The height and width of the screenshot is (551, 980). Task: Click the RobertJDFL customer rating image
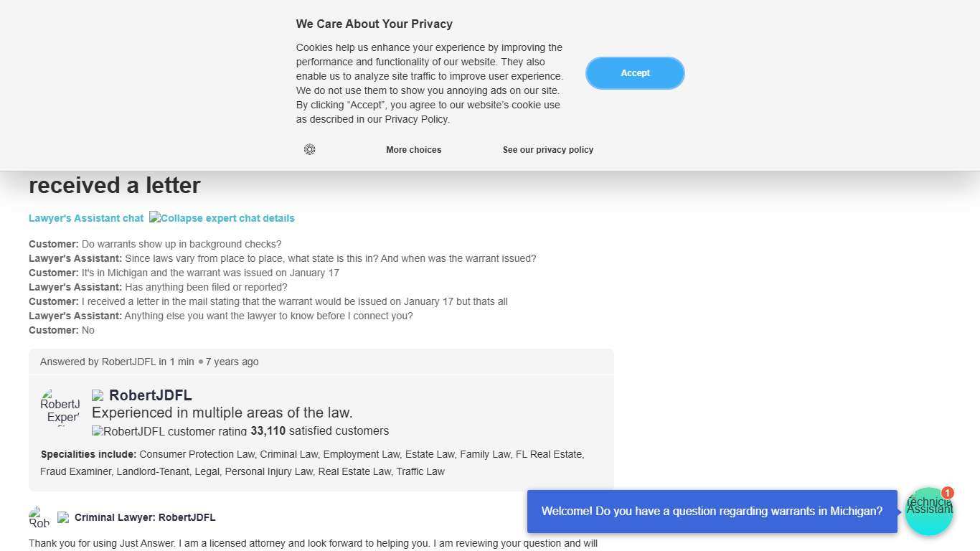tap(169, 431)
